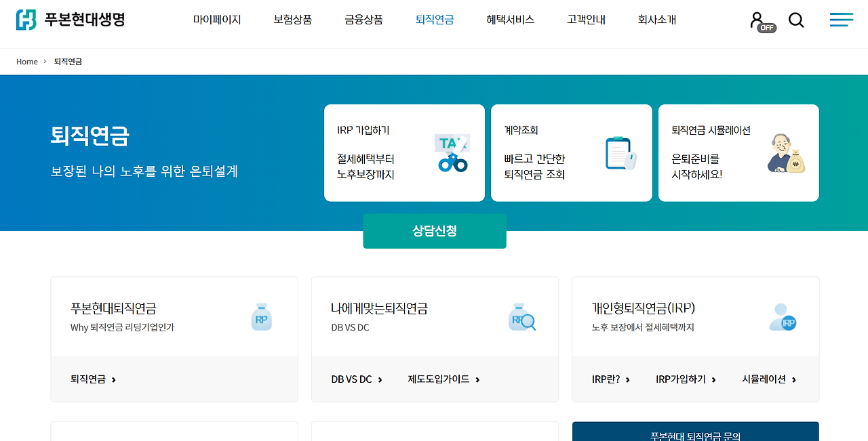Click the large 퇴직연금 banner heading
Image resolution: width=868 pixels, height=441 pixels.
90,135
